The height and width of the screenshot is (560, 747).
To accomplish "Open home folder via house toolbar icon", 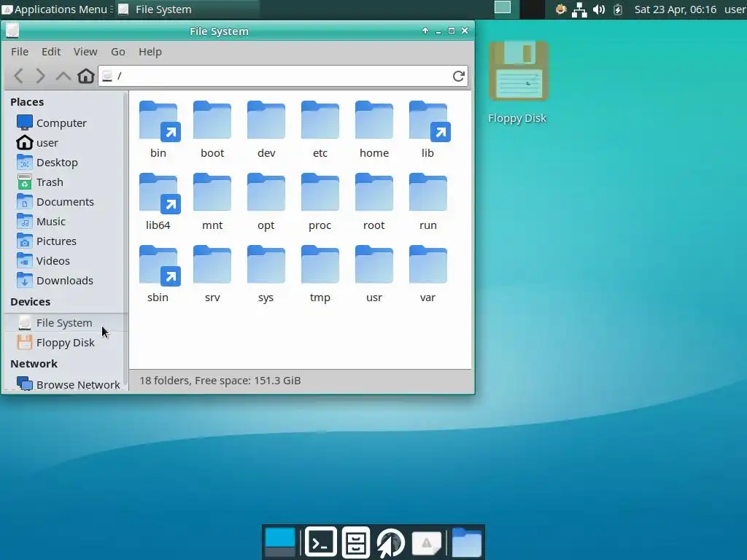I will coord(86,76).
